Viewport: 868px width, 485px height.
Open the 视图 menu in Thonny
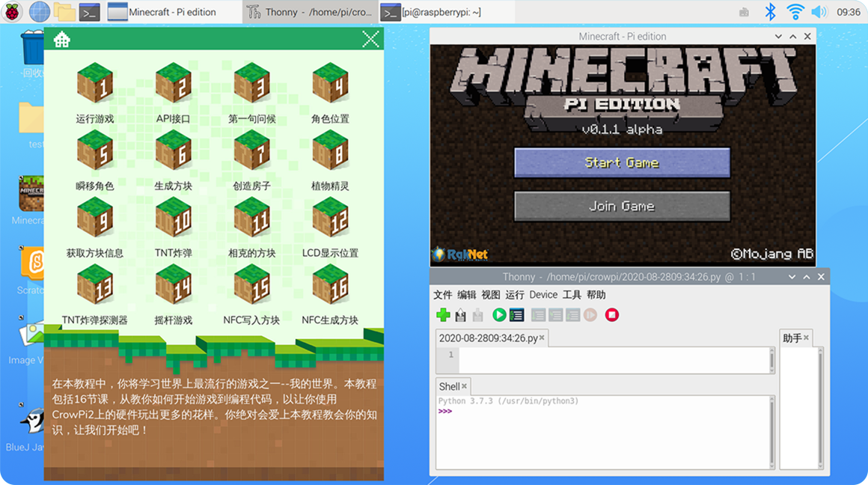click(x=490, y=295)
